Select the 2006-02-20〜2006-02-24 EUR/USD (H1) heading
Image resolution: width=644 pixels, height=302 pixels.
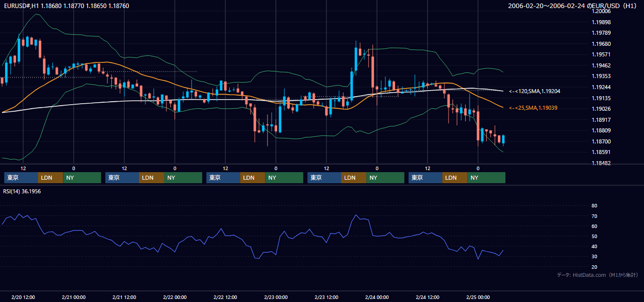point(573,6)
